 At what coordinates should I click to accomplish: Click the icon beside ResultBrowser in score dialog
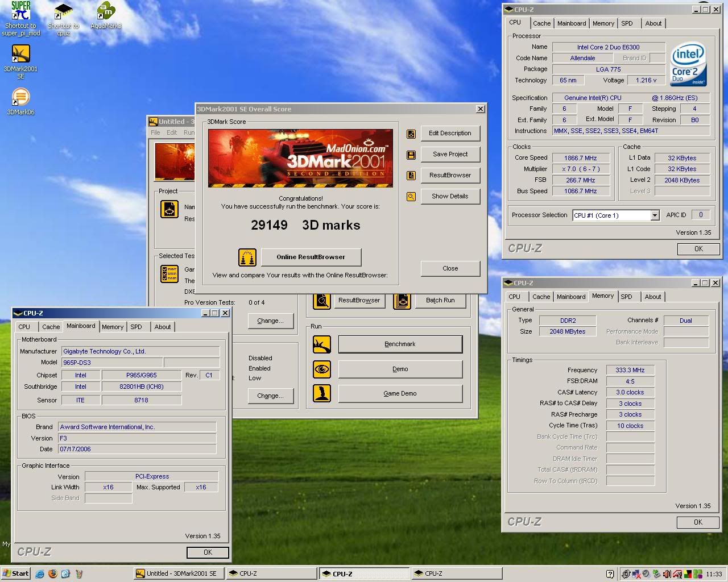411,176
